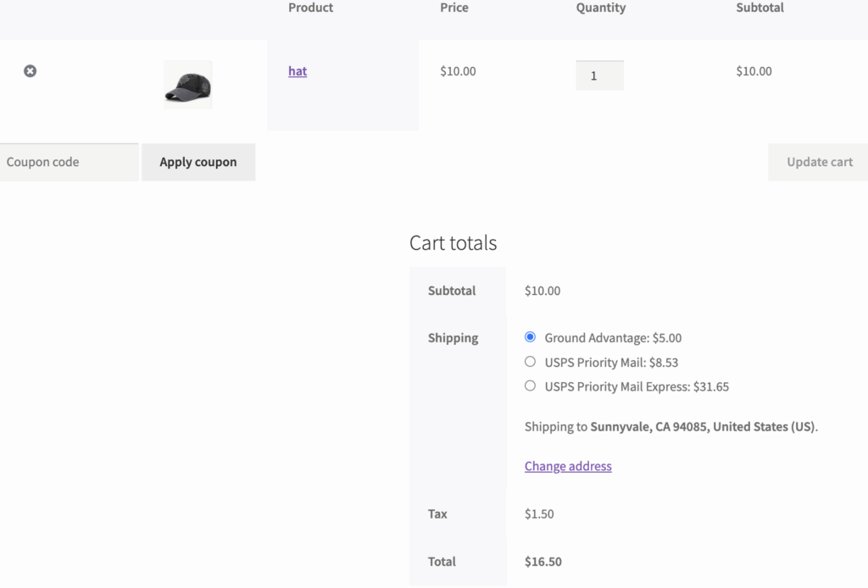Click the Quantity column header
868x588 pixels.
click(x=600, y=8)
